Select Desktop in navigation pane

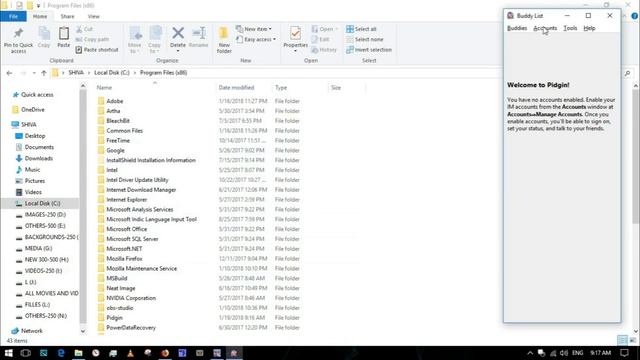pyautogui.click(x=35, y=136)
